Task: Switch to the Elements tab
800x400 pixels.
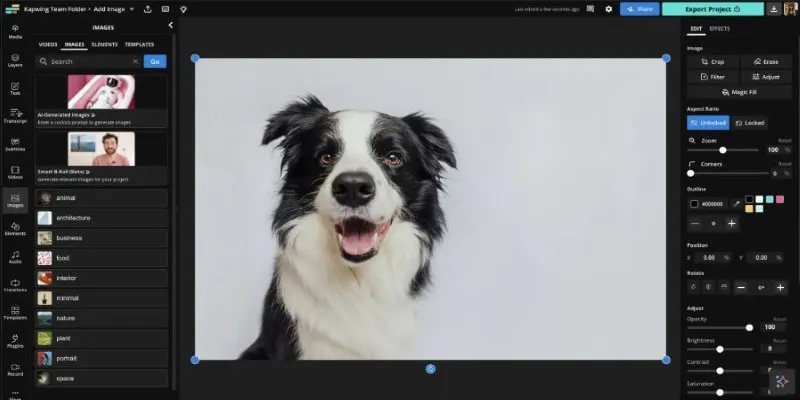Action: (105, 44)
